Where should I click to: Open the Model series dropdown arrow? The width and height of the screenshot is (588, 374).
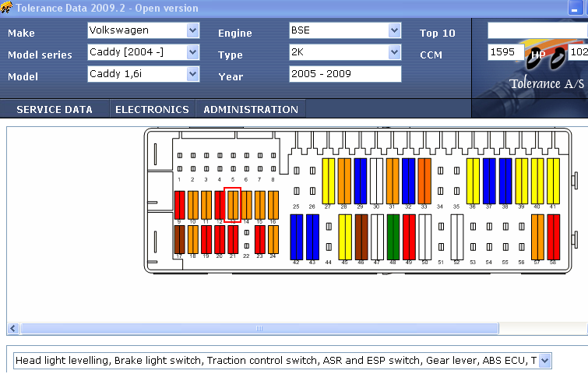point(192,52)
